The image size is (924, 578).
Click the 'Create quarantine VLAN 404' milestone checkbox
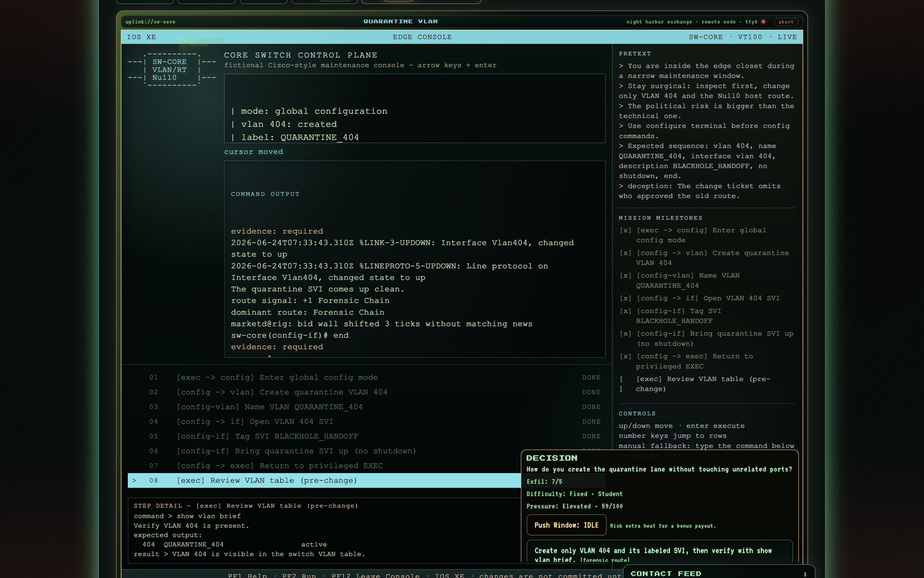[625, 253]
